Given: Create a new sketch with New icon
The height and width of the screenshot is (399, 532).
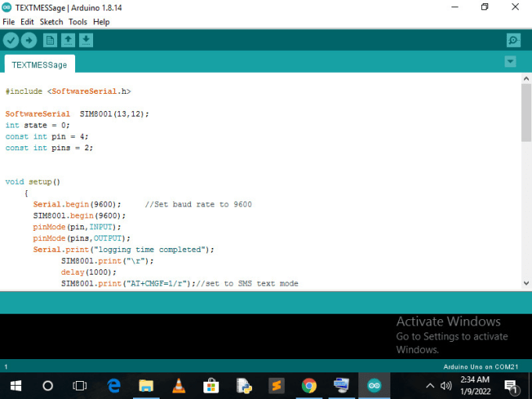Looking at the screenshot, I should point(50,41).
